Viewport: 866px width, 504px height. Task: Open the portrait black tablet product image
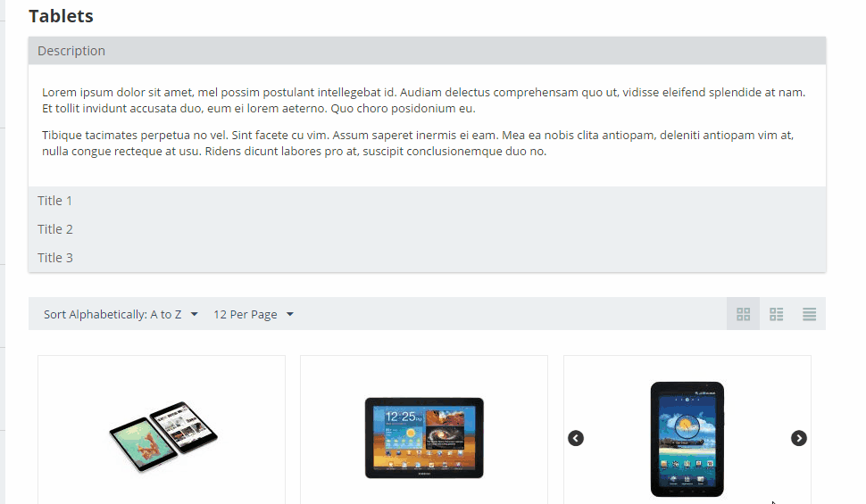(687, 439)
